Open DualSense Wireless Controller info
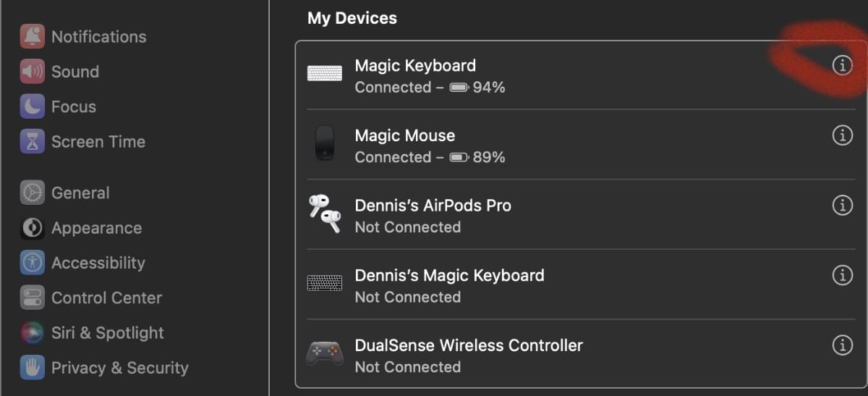 pos(842,345)
